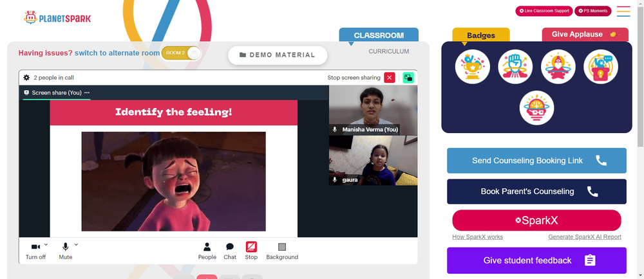This screenshot has width=644, height=279.
Task: Open the hamburger menu icon
Action: point(623,12)
